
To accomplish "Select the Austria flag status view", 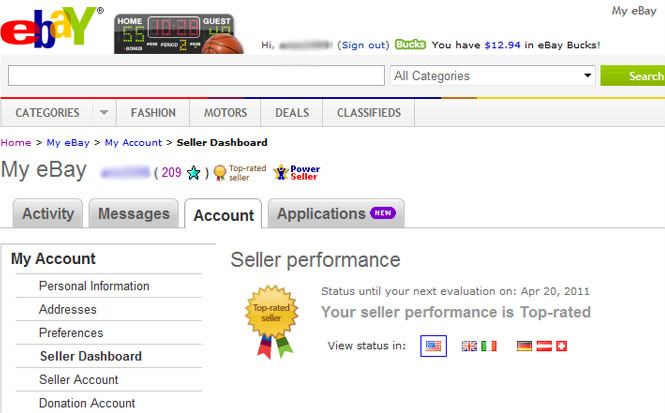I will pos(544,346).
